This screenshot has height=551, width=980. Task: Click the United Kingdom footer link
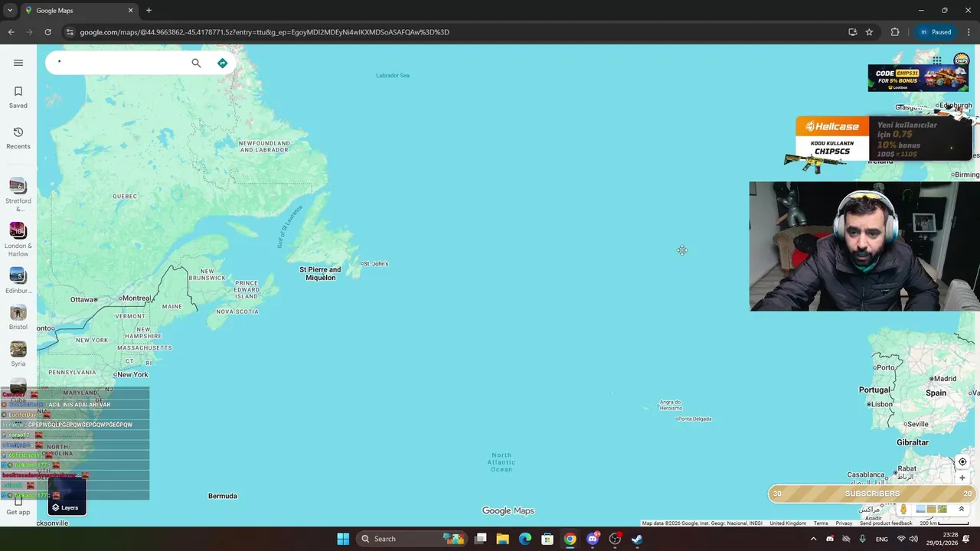788,523
